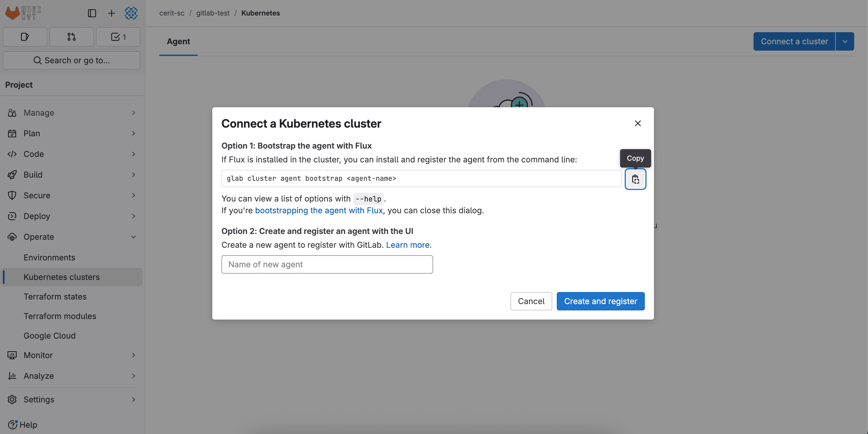
Task: Open the create new item plus icon
Action: pos(111,13)
